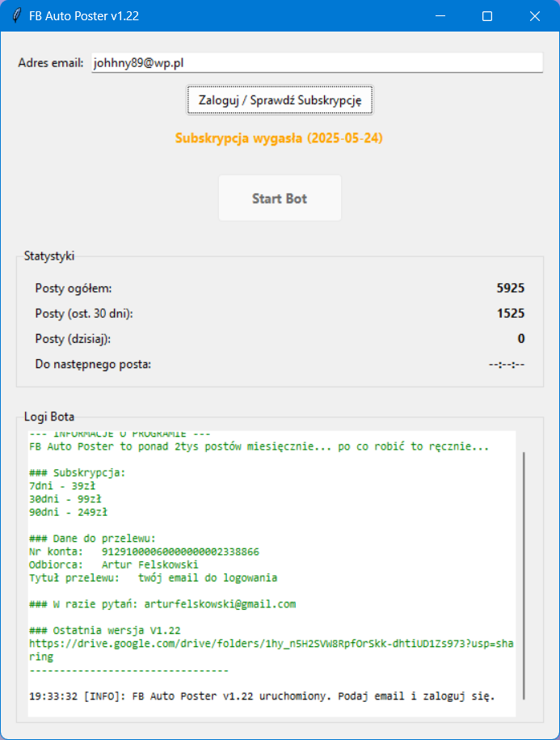Viewport: 560px width, 740px height.
Task: Click the account number 91291000060000000002338866
Action: tap(180, 552)
